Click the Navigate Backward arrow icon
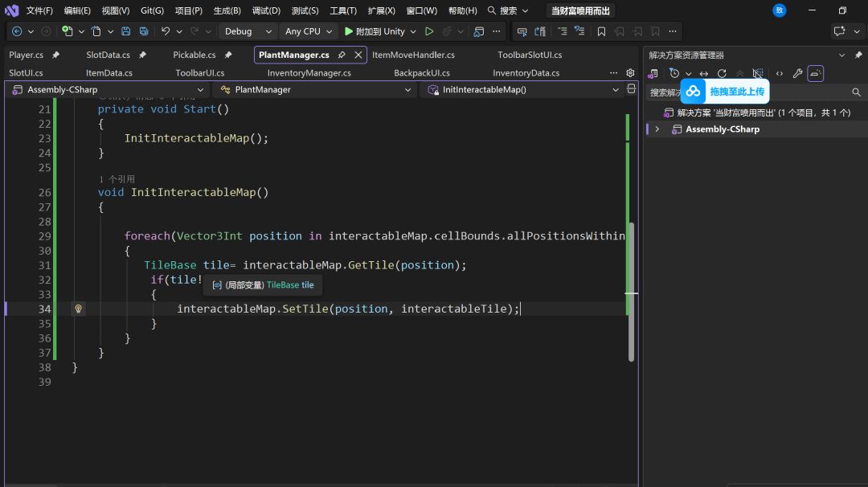Image resolution: width=868 pixels, height=487 pixels. 17,31
